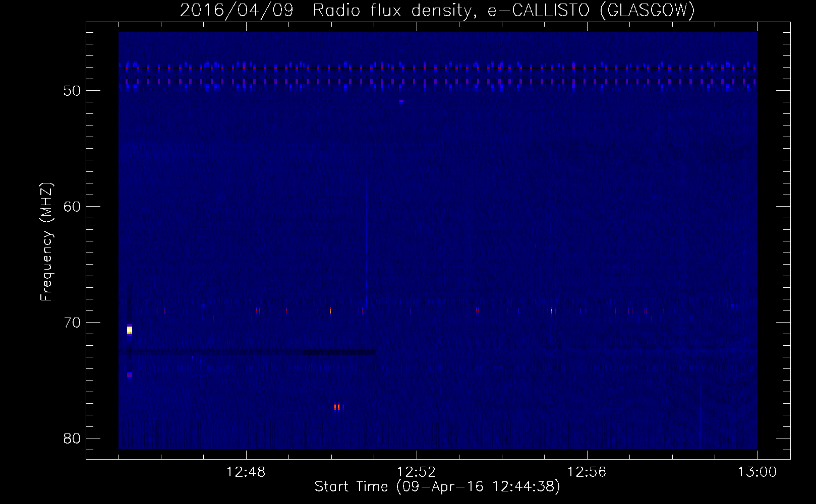This screenshot has width=816, height=504.
Task: Click the 70 tick label on the frequency axis
Action: point(73,323)
